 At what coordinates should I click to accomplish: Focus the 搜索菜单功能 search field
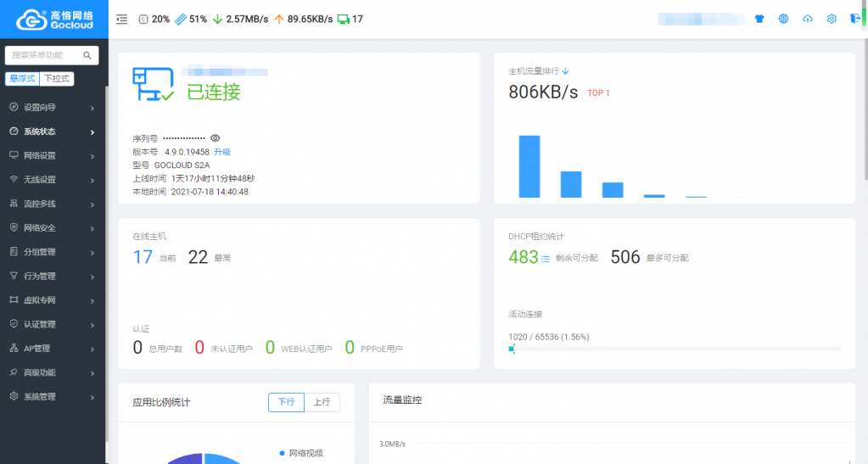click(x=52, y=55)
